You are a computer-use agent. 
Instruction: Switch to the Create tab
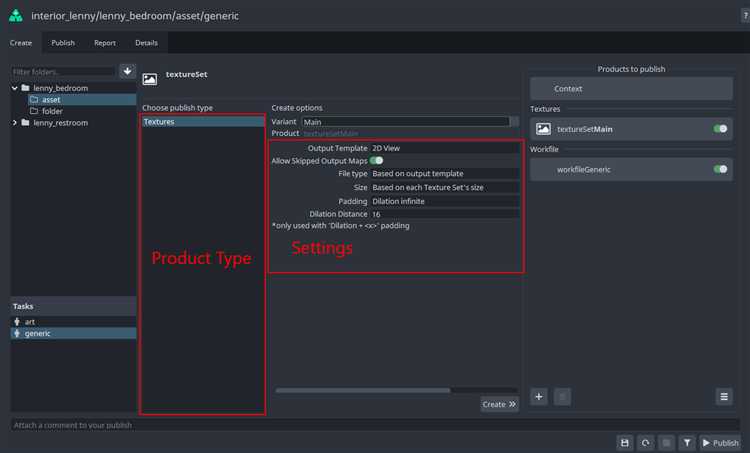(x=21, y=43)
